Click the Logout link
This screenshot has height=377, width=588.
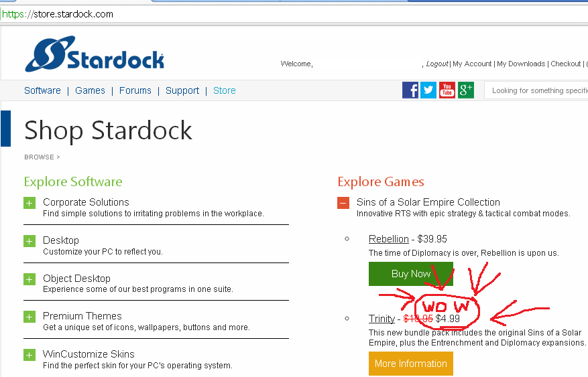[437, 64]
